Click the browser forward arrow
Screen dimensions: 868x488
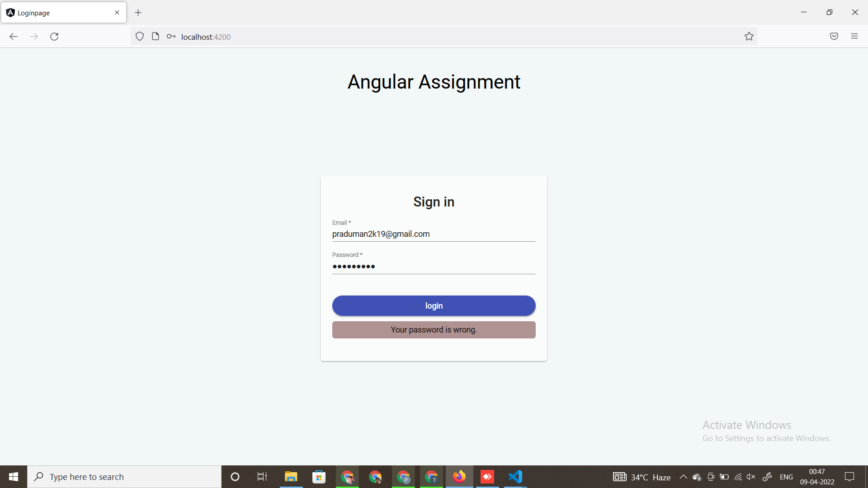pyautogui.click(x=34, y=37)
